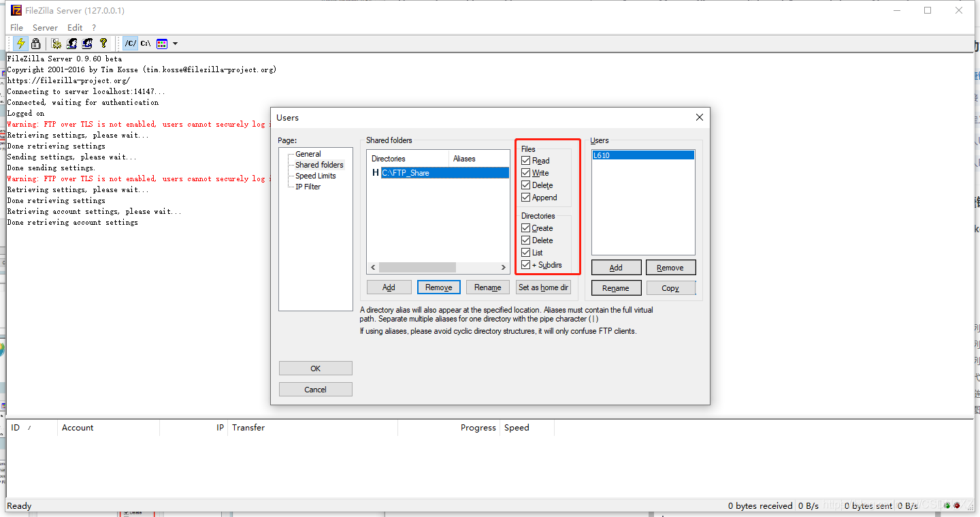Click the Cancel button
This screenshot has width=980, height=517.
pyautogui.click(x=316, y=390)
